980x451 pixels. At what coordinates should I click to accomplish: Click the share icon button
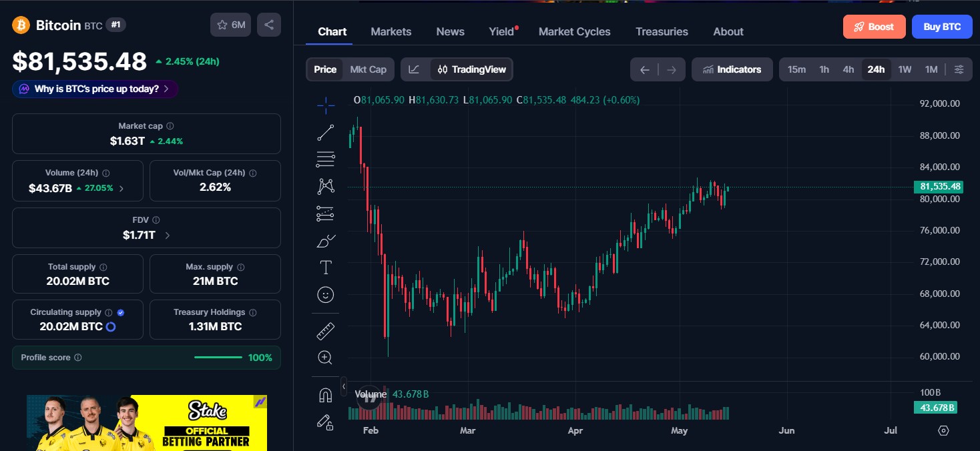point(269,25)
